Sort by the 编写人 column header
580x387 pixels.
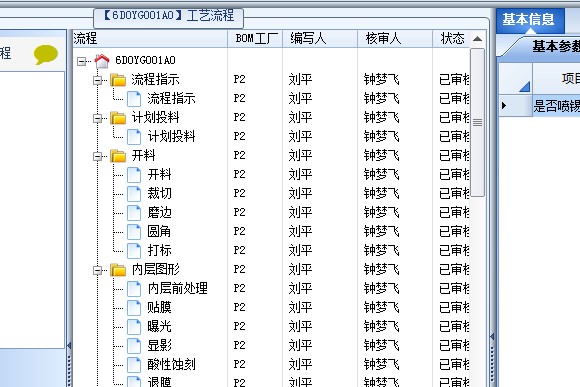pyautogui.click(x=320, y=38)
